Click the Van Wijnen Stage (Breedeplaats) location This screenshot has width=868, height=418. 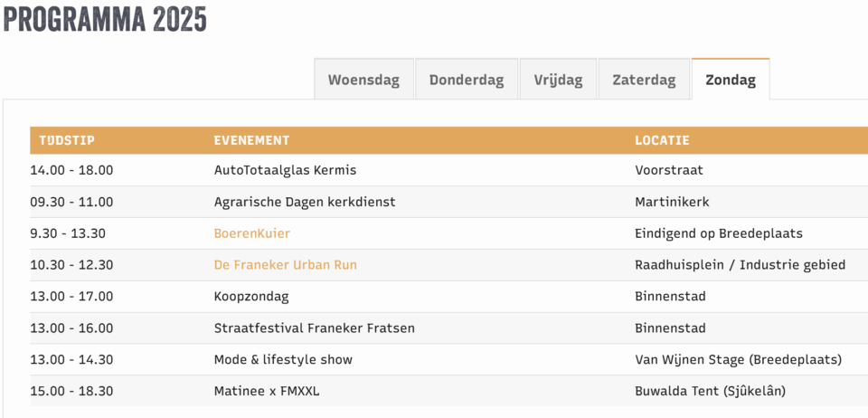point(738,360)
